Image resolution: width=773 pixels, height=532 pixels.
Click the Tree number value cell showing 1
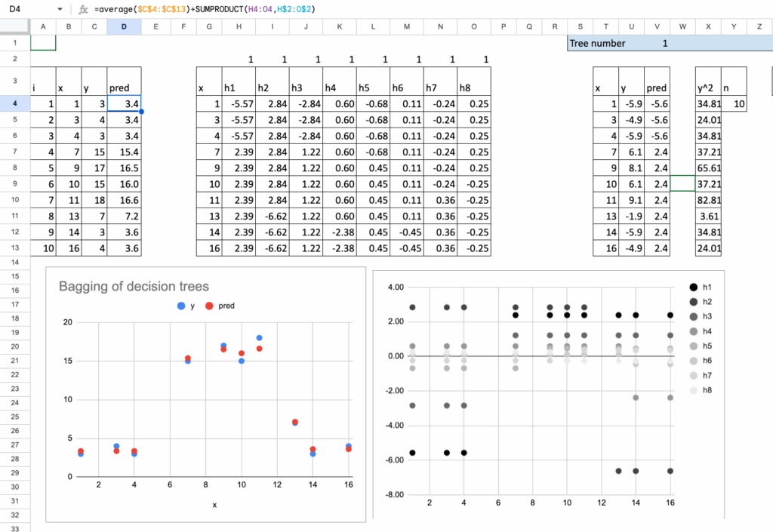[x=664, y=43]
